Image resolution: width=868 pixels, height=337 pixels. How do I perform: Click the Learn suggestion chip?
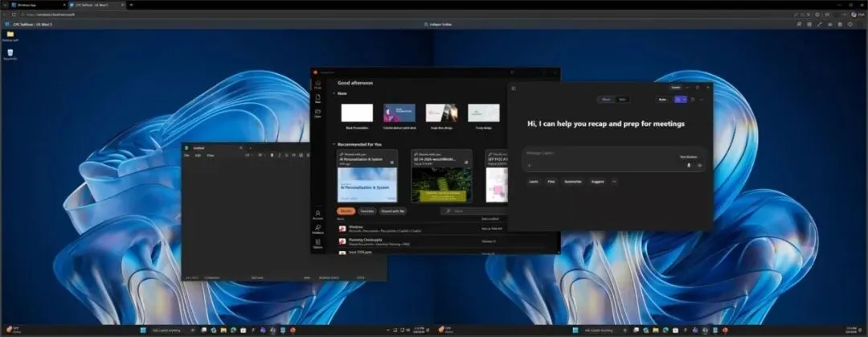point(534,181)
